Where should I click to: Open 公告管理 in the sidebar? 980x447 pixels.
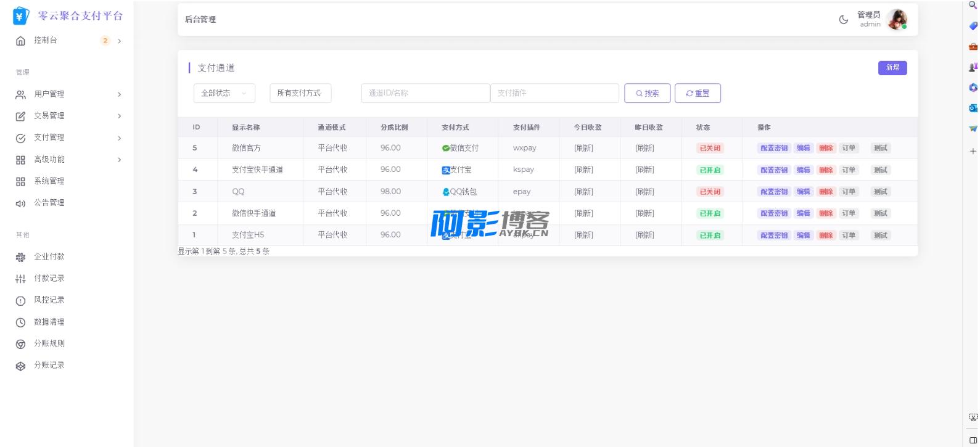point(49,203)
